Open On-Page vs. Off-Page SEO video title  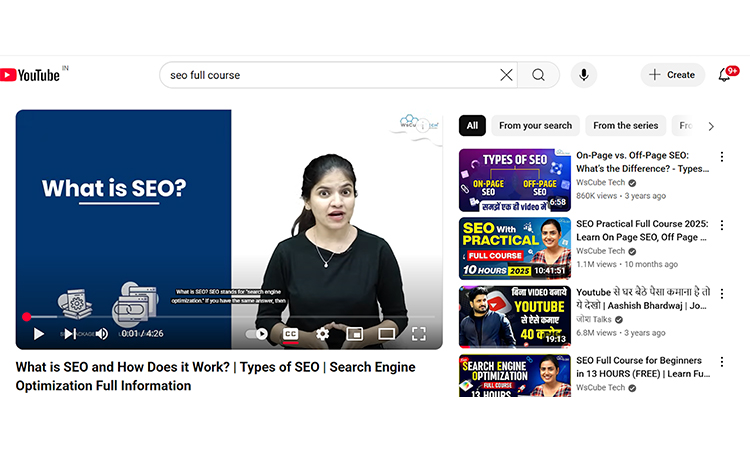tap(642, 162)
